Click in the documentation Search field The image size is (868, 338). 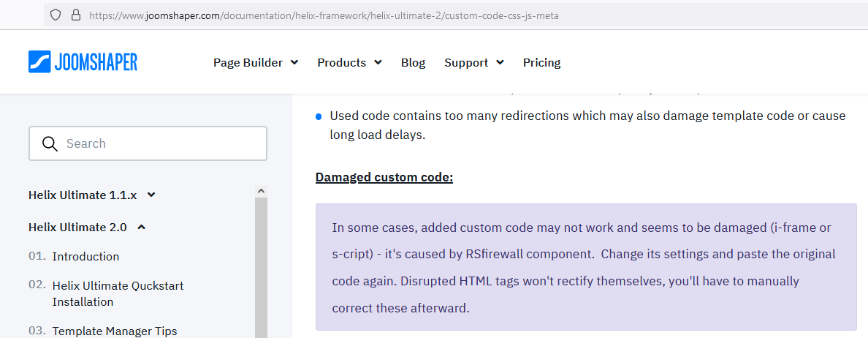pos(161,143)
